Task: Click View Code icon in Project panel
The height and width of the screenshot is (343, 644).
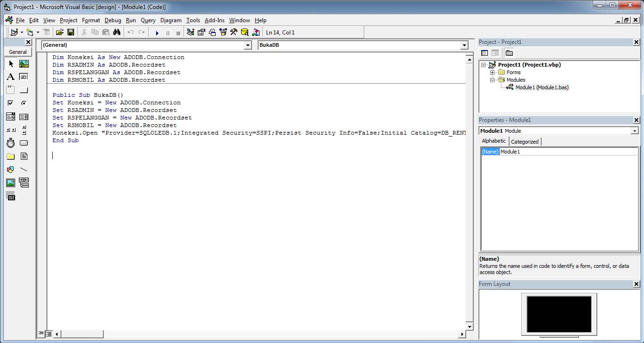Action: point(484,53)
